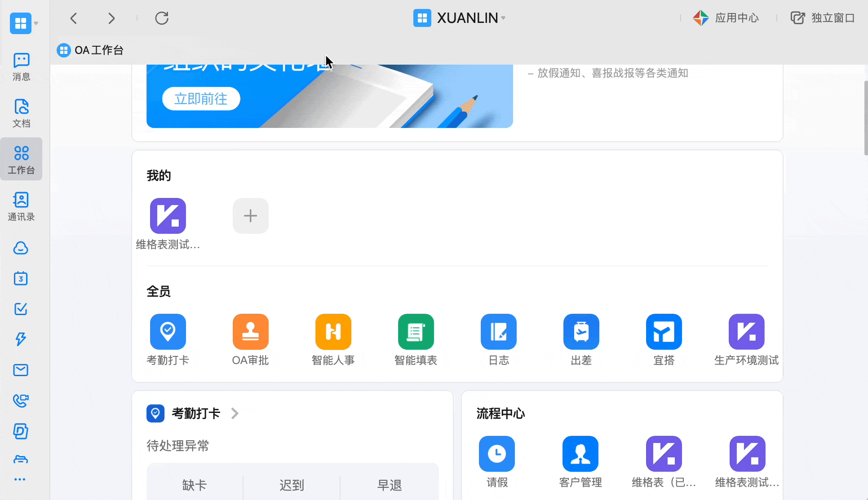Select the 缺卡 tab
The width and height of the screenshot is (868, 500).
195,485
